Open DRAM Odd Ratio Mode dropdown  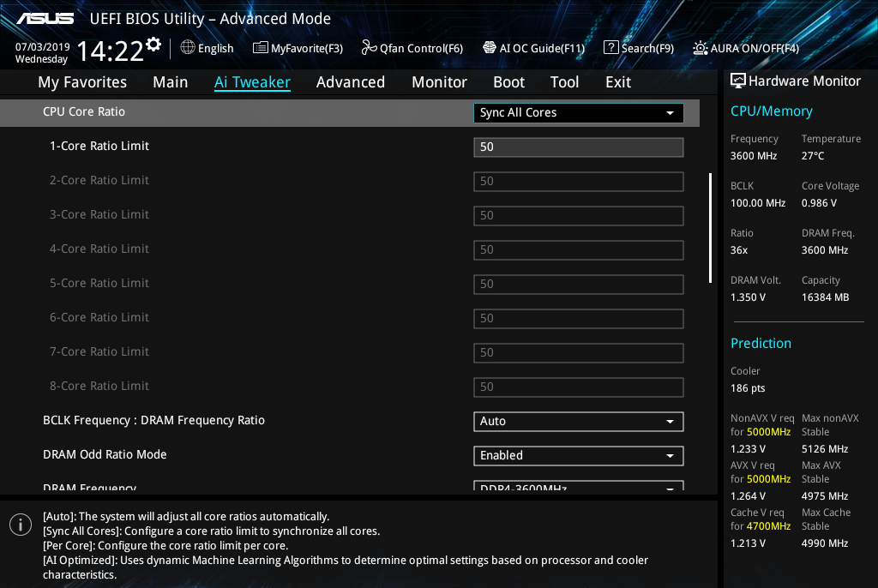click(579, 455)
